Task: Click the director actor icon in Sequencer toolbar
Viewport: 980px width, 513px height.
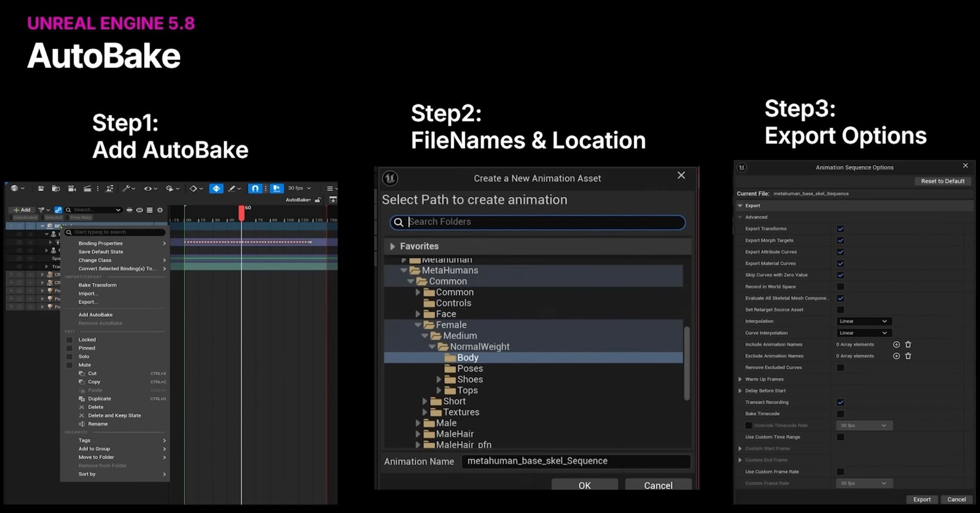Action: (x=110, y=188)
